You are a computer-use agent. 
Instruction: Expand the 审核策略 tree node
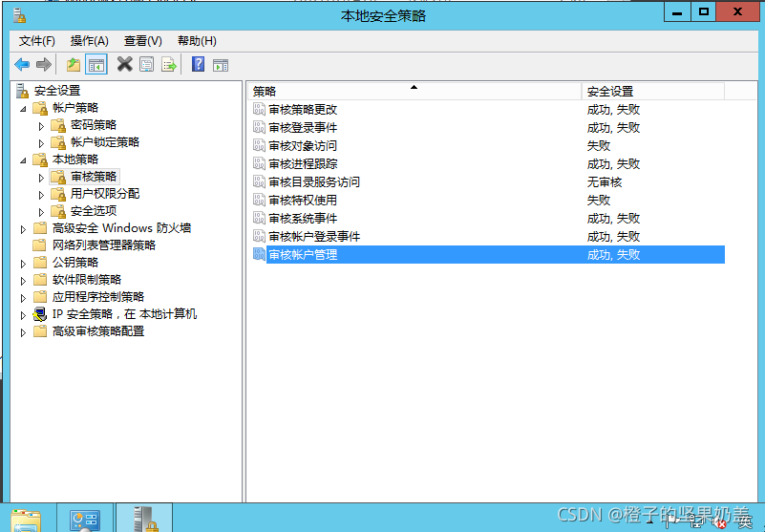pos(41,178)
